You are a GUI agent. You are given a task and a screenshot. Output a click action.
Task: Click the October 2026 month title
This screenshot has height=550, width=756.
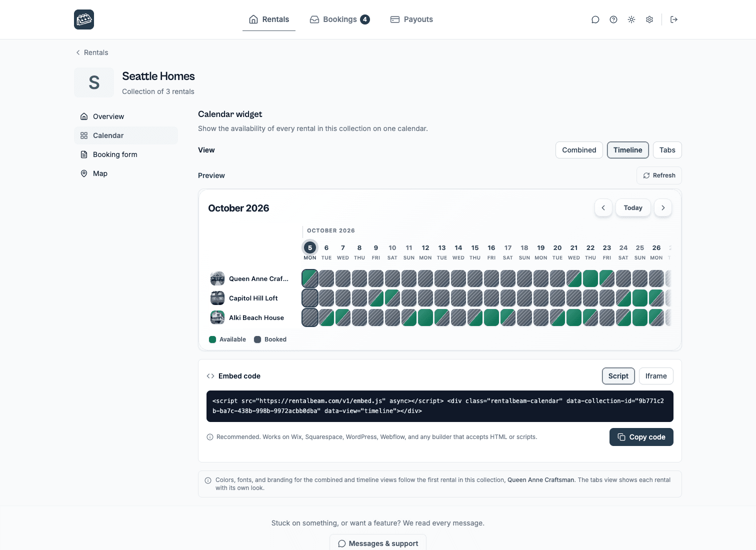pos(238,208)
